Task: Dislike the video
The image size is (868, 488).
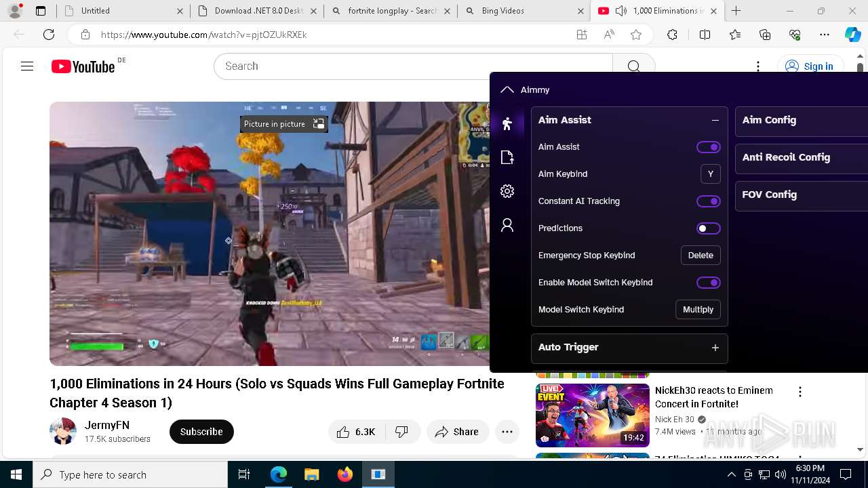Action: click(402, 432)
